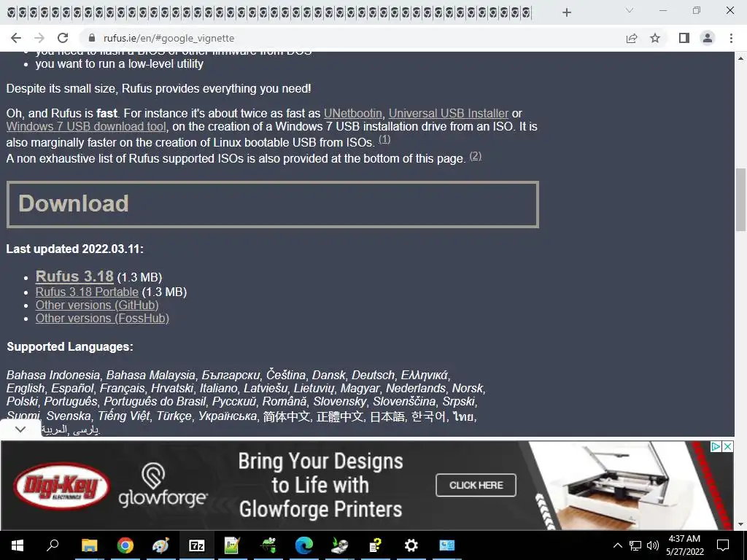Screen dimensions: 747x560
Task: Open the Windows Start menu
Action: 18,545
